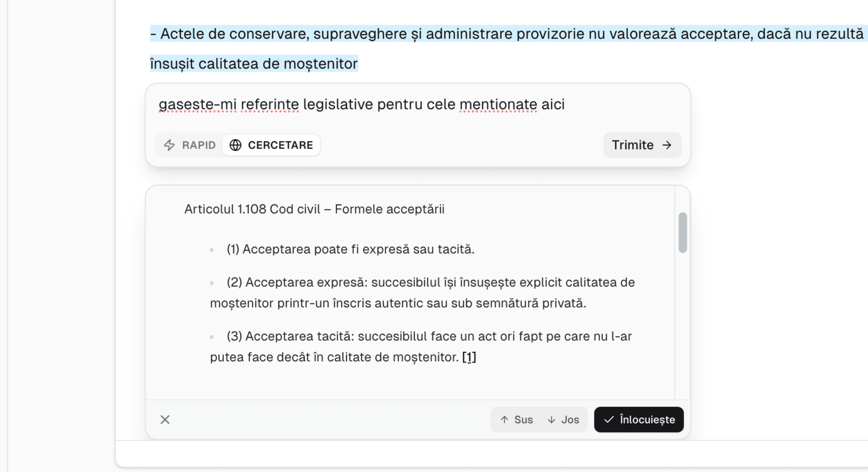Click the X close icon bottom left of panel

pyautogui.click(x=165, y=419)
